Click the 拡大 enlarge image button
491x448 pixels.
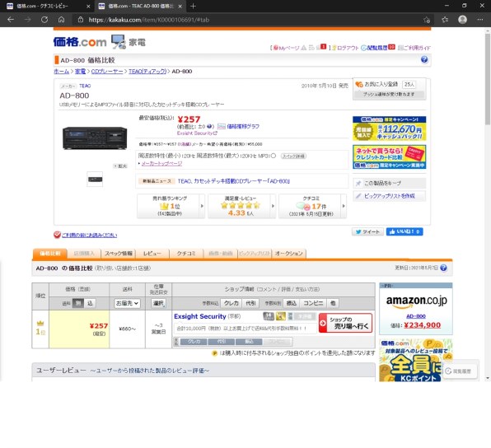click(x=120, y=166)
